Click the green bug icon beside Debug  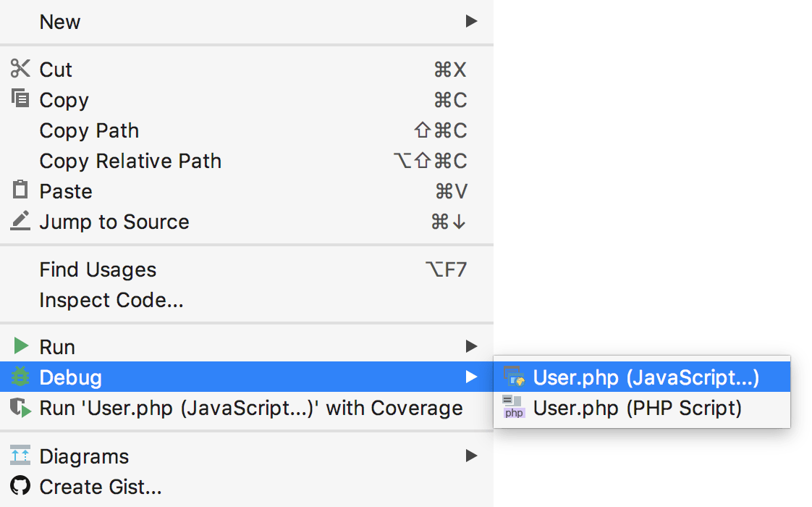(22, 377)
